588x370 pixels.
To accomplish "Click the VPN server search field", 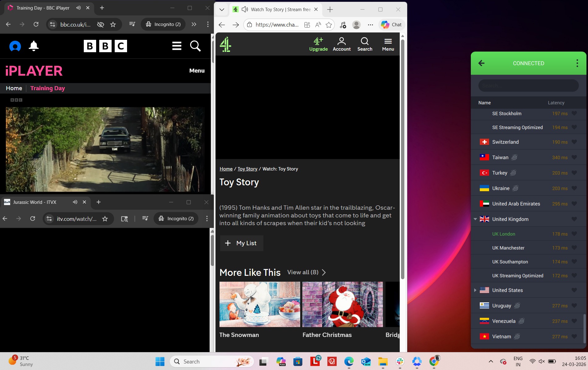I will click(x=528, y=85).
